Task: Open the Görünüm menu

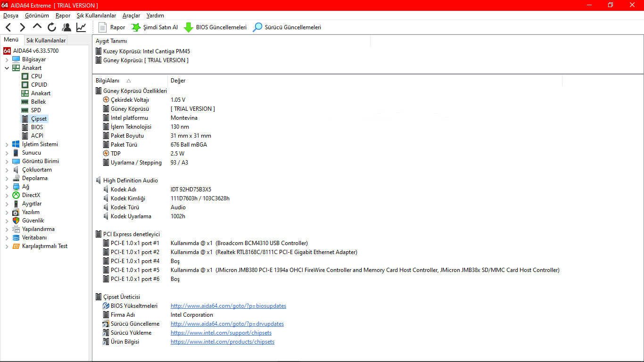Action: pos(37,16)
